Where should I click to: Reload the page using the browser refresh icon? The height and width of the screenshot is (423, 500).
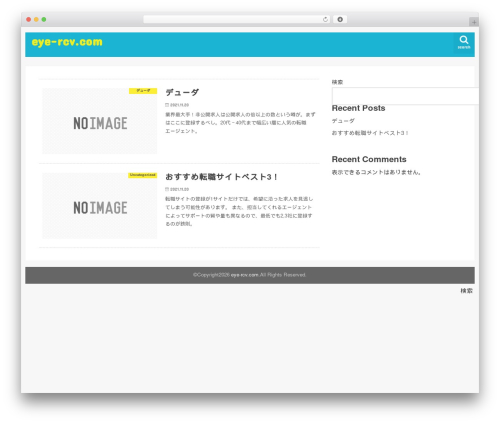click(x=325, y=20)
